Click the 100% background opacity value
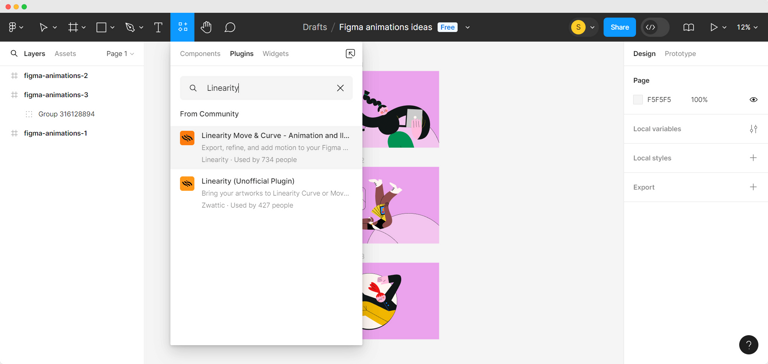The width and height of the screenshot is (768, 364). [699, 100]
